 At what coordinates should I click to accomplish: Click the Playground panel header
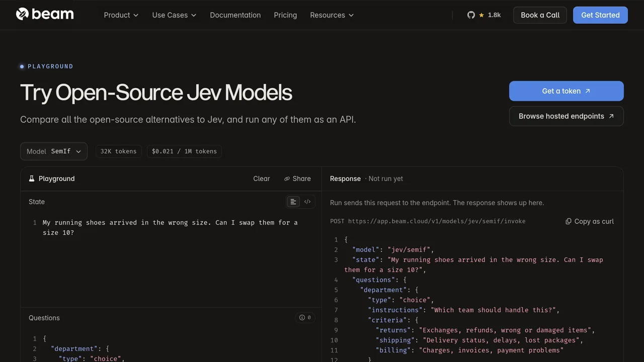click(52, 178)
